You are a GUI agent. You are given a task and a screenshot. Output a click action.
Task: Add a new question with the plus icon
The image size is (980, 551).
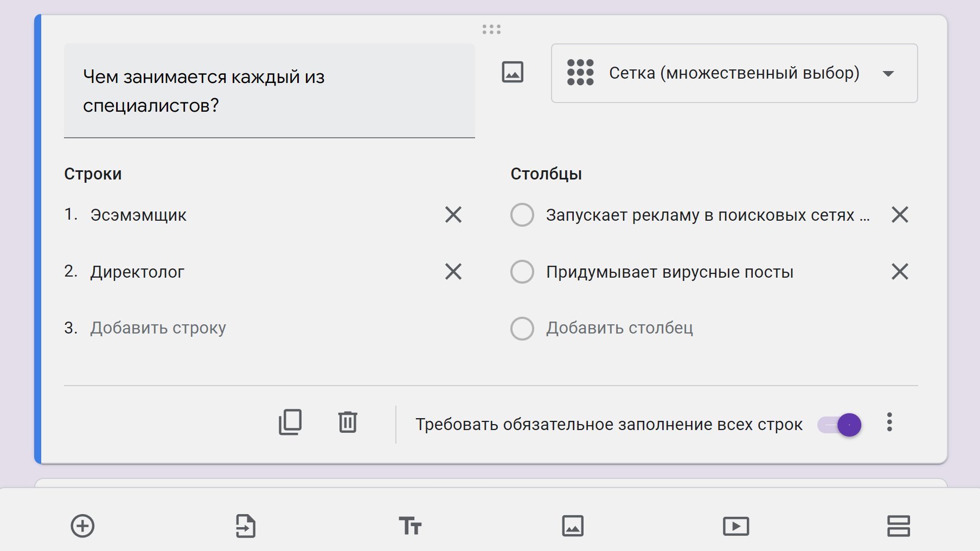tap(82, 526)
